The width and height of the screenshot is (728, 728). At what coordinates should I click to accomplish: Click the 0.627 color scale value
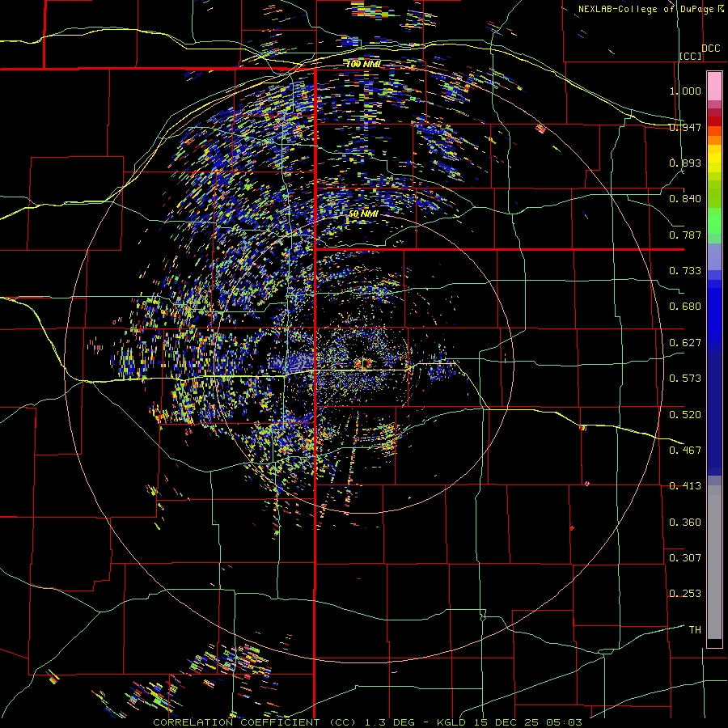(685, 343)
